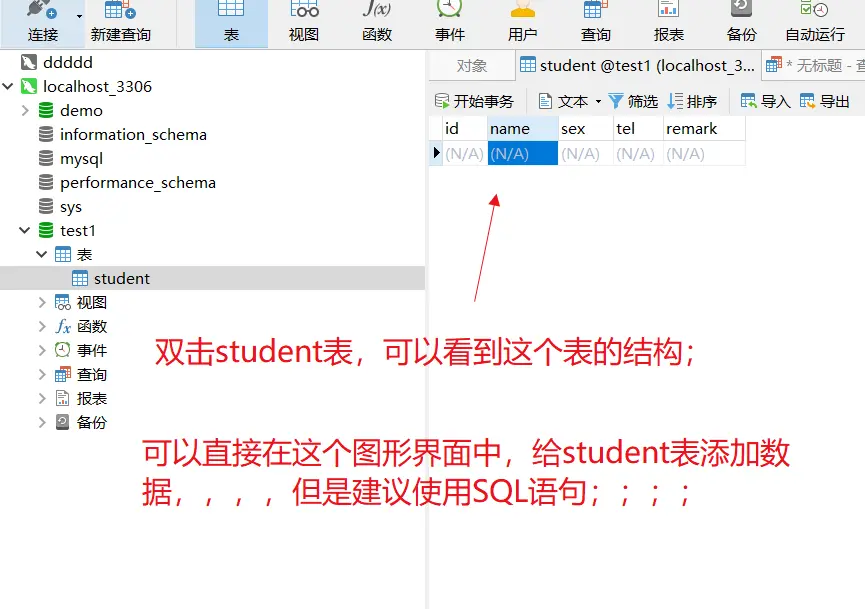Click the 导出 export button

click(x=824, y=102)
